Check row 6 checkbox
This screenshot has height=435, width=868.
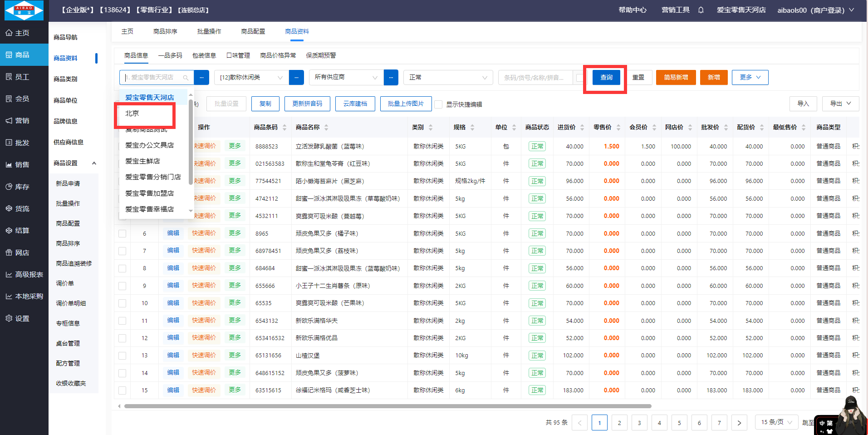(122, 233)
